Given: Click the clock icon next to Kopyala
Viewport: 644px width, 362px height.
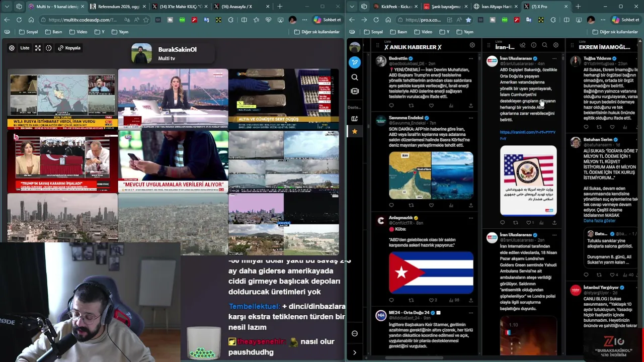Looking at the screenshot, I should click(x=49, y=48).
